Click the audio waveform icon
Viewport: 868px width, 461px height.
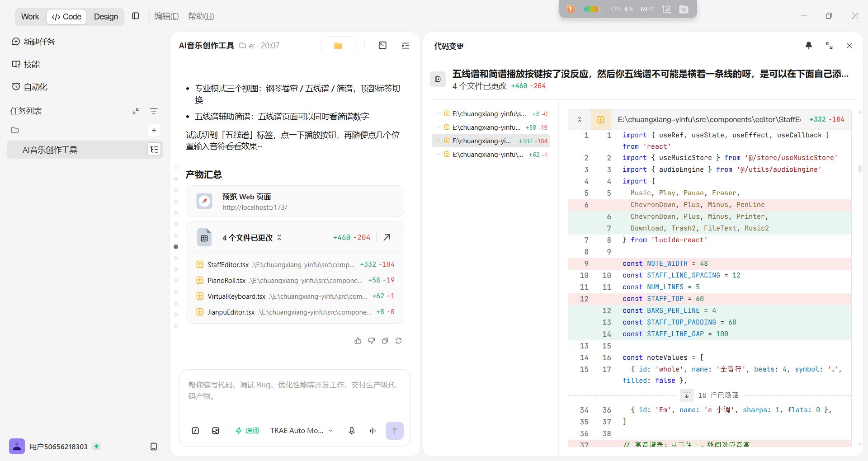(x=373, y=431)
